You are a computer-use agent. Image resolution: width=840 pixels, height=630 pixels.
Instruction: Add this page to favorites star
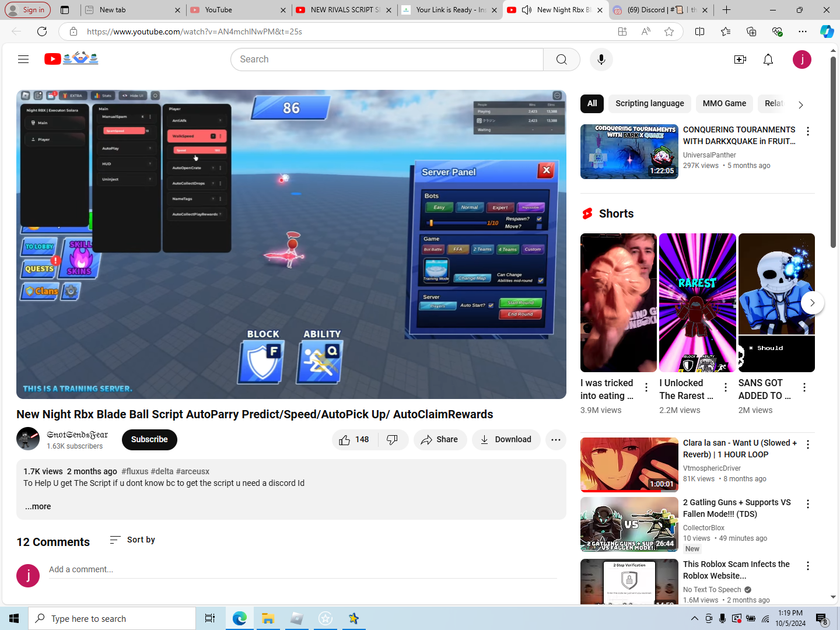coord(669,32)
